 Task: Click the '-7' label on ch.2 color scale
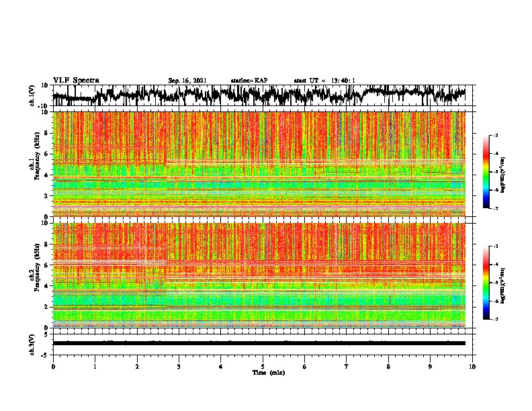pyautogui.click(x=496, y=319)
